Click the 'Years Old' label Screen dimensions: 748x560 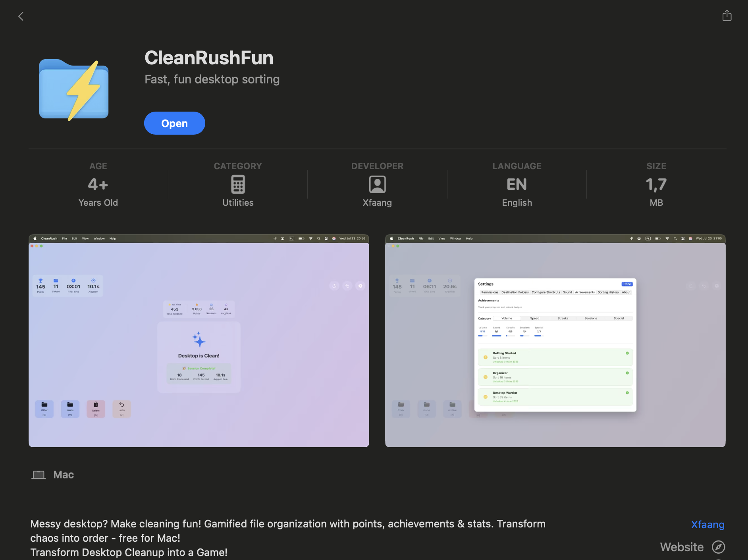98,203
